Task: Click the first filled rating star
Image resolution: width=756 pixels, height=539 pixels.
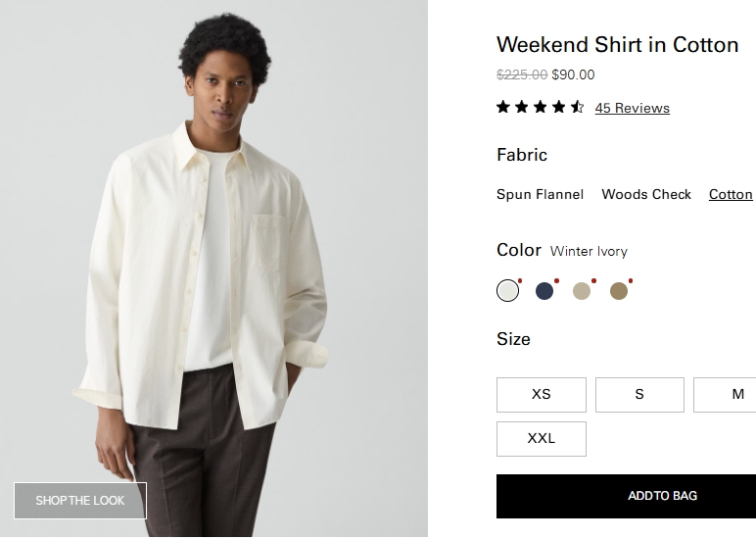Action: click(x=503, y=108)
